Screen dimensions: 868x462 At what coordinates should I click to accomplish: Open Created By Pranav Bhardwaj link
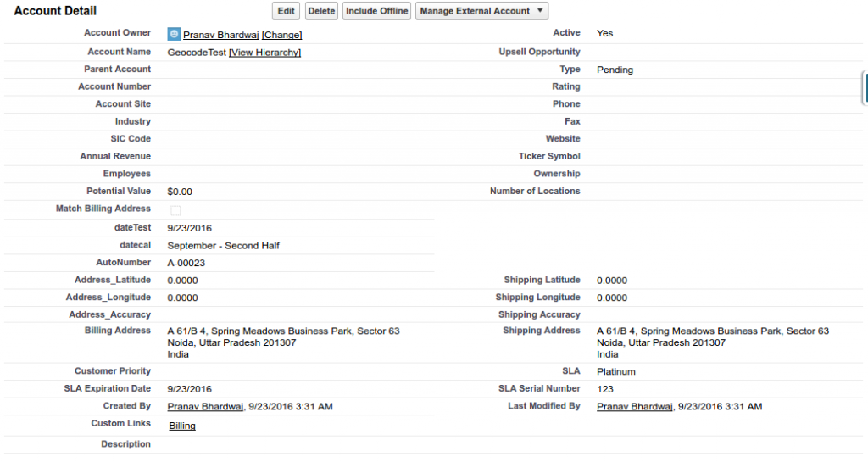click(206, 407)
